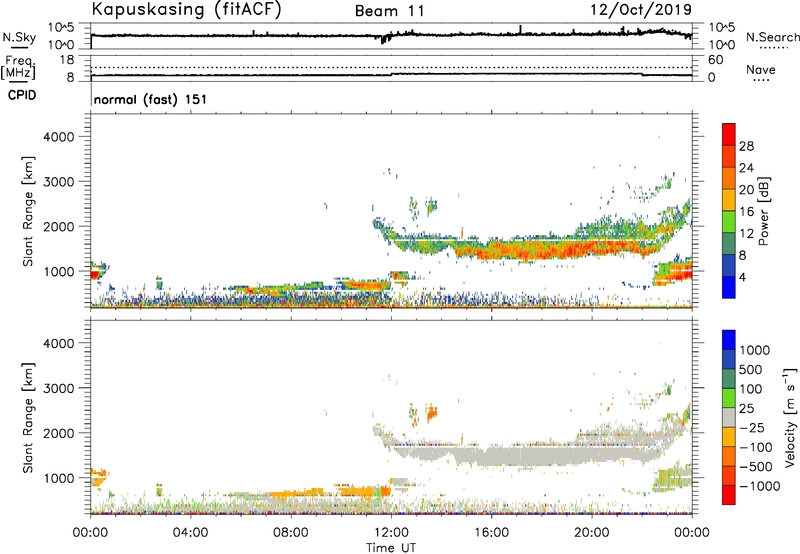The image size is (800, 554).
Task: Click the "Power [dB]" axis title
Action: click(763, 211)
